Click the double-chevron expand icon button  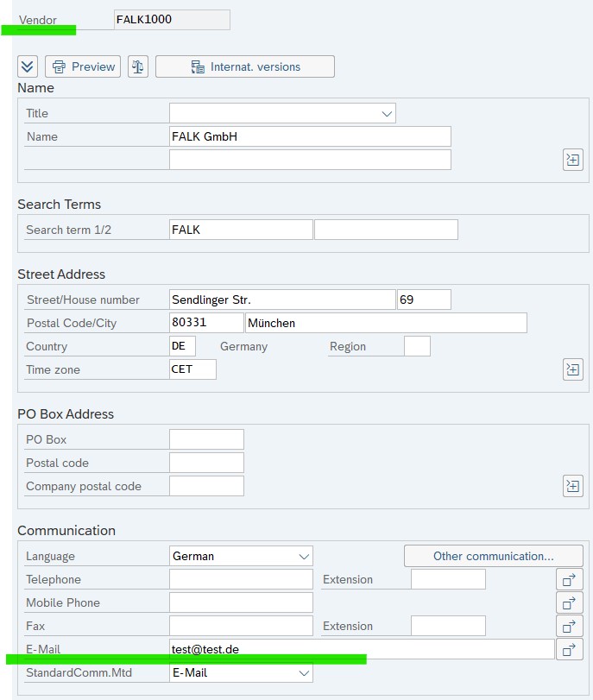[28, 66]
